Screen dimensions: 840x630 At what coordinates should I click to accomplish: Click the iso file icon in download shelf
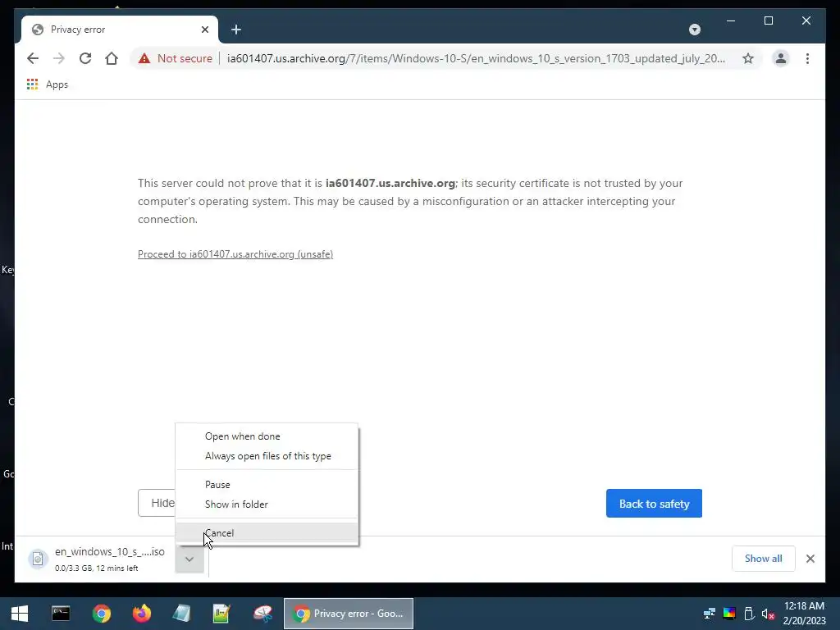(38, 559)
